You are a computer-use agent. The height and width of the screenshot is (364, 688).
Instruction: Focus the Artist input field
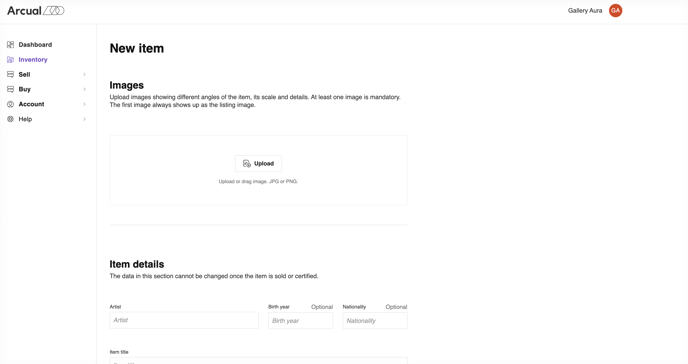click(x=184, y=320)
